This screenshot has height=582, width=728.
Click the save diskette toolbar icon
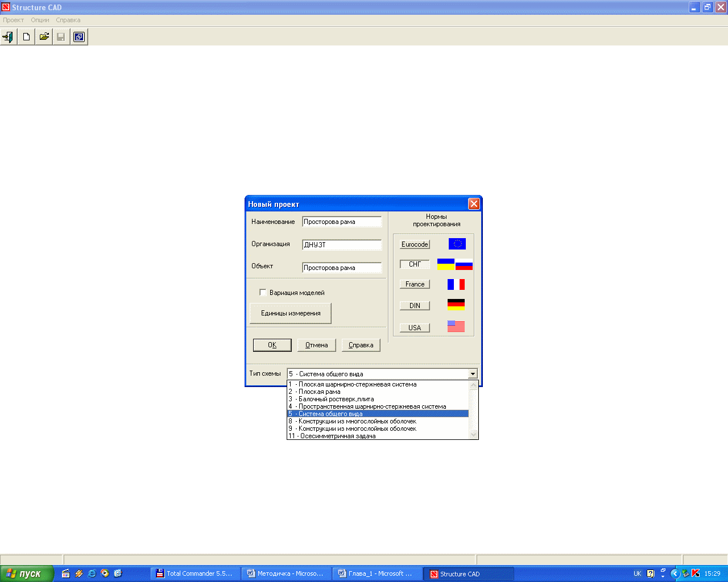tap(61, 37)
